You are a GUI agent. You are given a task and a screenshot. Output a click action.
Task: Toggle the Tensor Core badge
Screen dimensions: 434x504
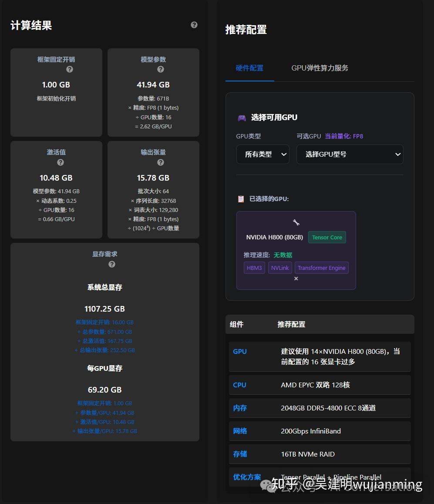pyautogui.click(x=327, y=237)
